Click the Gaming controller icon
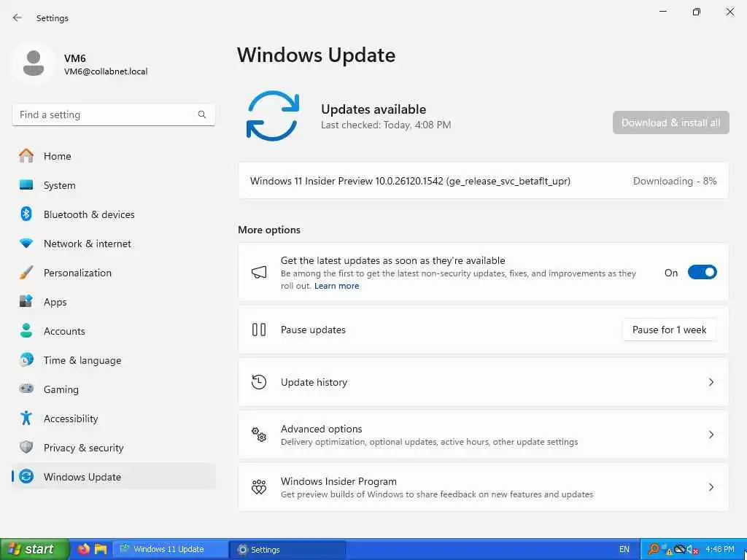 click(26, 389)
